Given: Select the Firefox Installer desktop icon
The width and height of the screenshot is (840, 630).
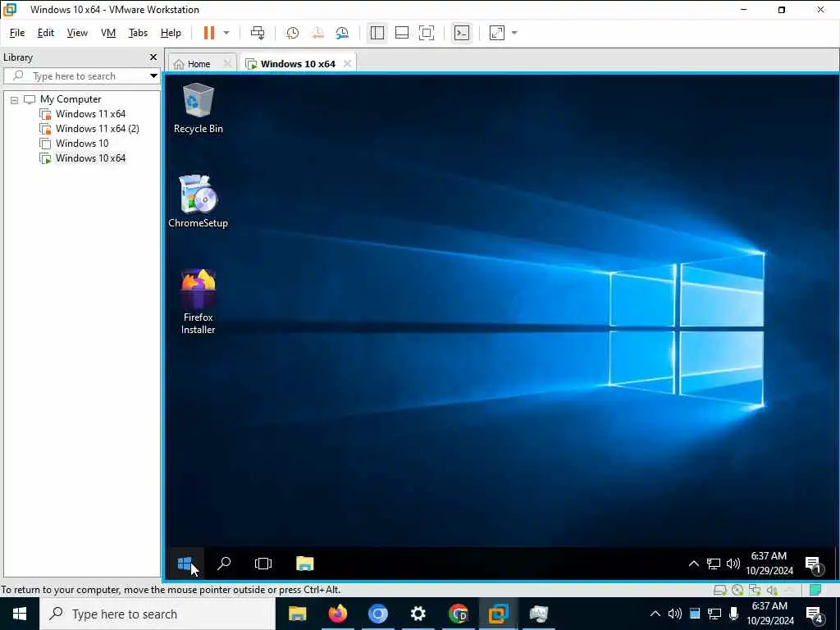Looking at the screenshot, I should coord(199,302).
